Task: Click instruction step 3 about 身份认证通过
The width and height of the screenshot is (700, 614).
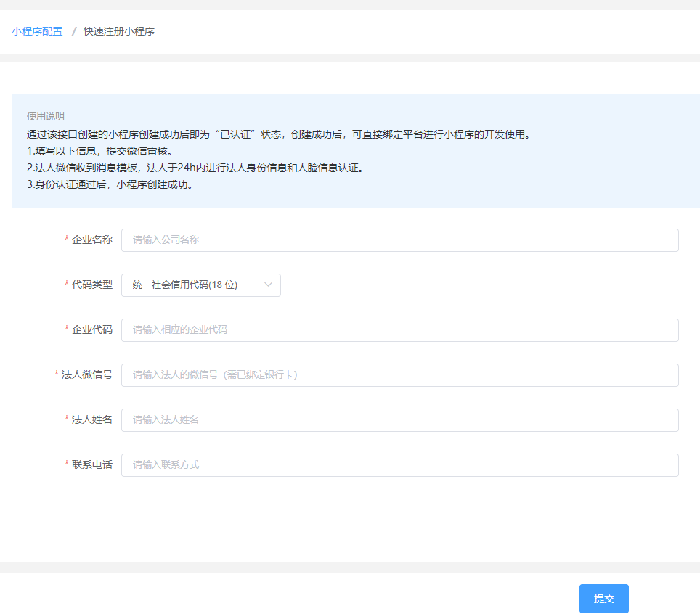Action: 109,184
